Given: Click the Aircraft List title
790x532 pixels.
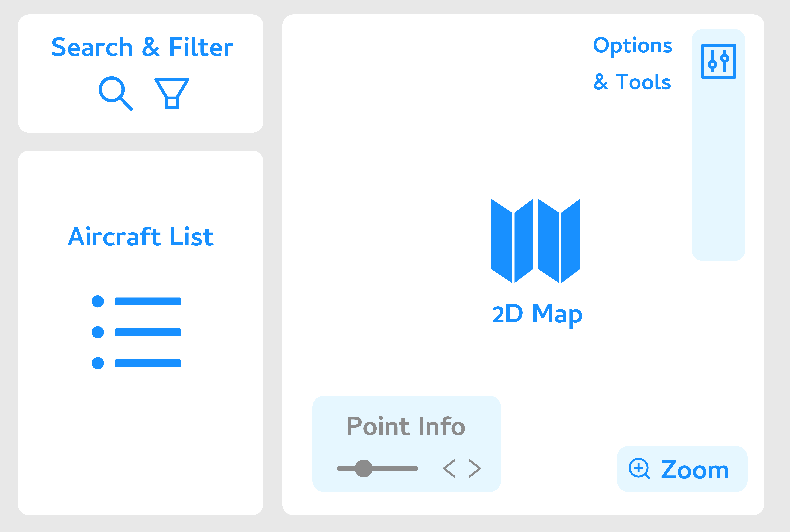Looking at the screenshot, I should point(140,236).
